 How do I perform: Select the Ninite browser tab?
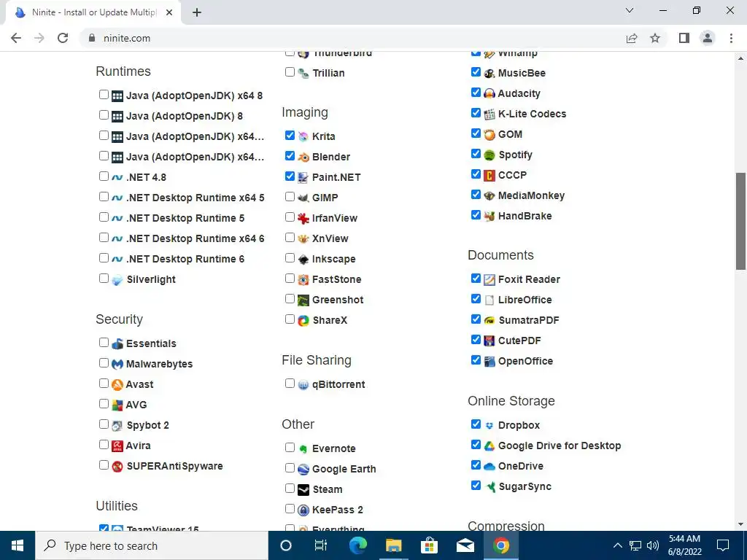pyautogui.click(x=93, y=12)
